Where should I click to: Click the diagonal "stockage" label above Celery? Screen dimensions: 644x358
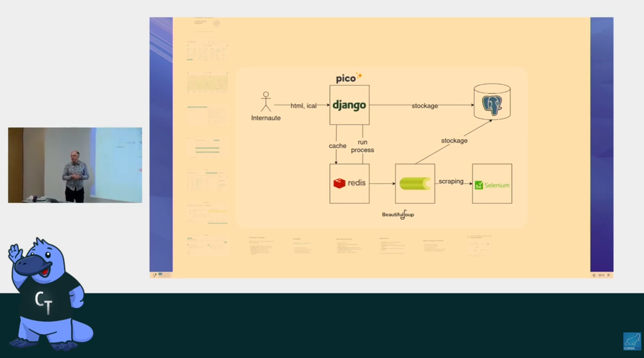454,141
